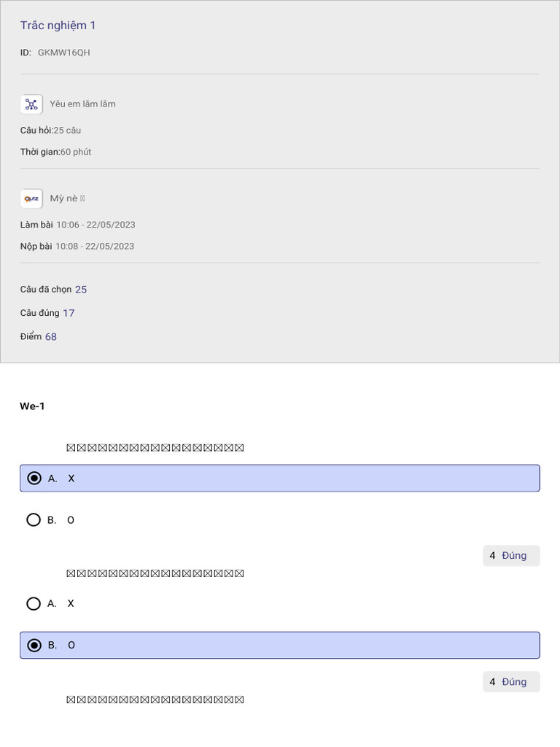This screenshot has width=560, height=747.
Task: Click the "We-1" section heading
Action: click(x=32, y=406)
